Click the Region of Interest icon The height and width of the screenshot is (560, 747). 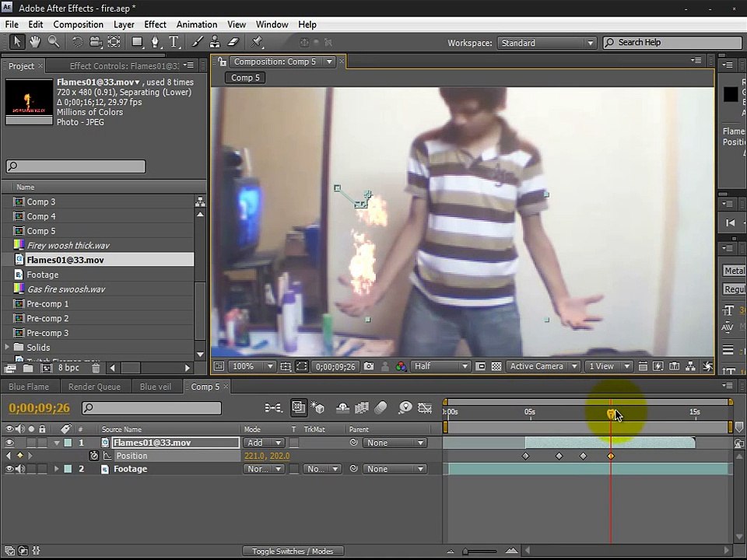tap(481, 366)
